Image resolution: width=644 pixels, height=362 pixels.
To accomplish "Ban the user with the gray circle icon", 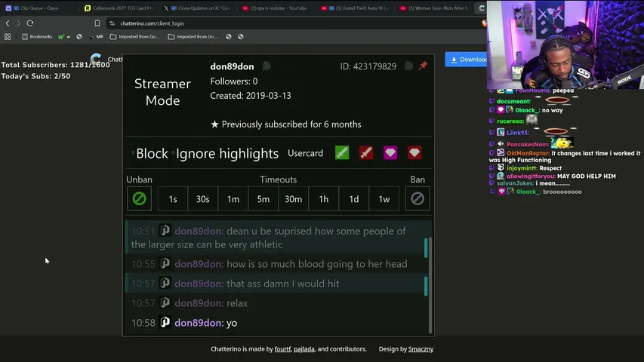I will 418,198.
